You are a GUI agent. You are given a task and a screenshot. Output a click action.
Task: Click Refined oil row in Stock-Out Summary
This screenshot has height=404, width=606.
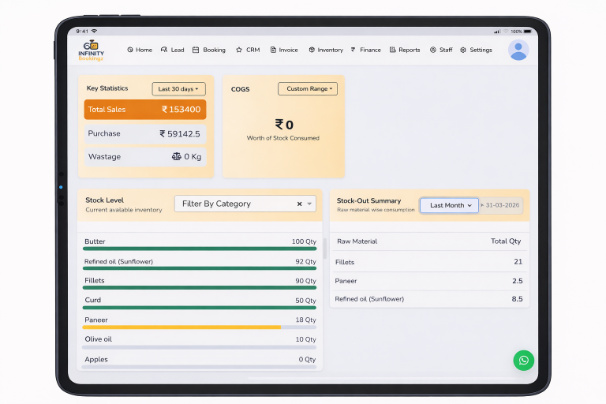(x=429, y=299)
